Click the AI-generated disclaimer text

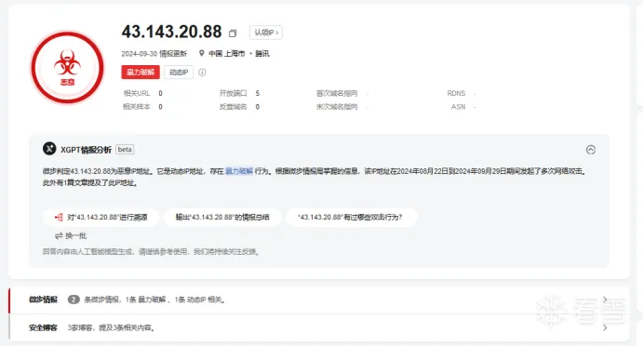pos(152,252)
